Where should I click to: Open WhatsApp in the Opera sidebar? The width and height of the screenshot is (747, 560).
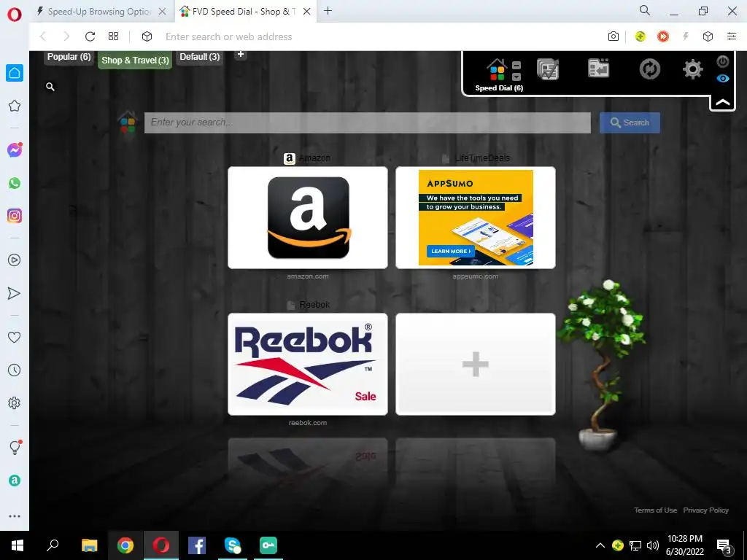click(x=15, y=183)
